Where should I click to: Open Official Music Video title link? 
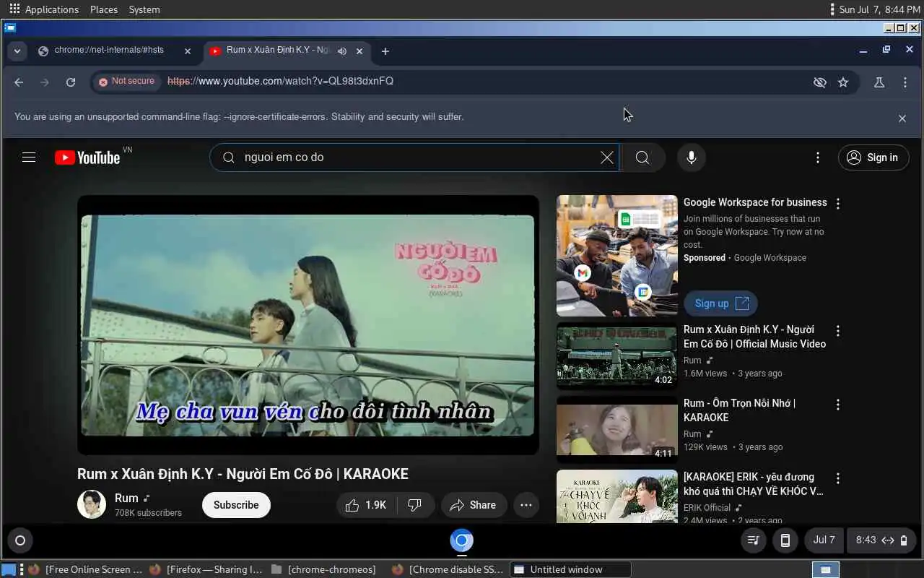(754, 337)
